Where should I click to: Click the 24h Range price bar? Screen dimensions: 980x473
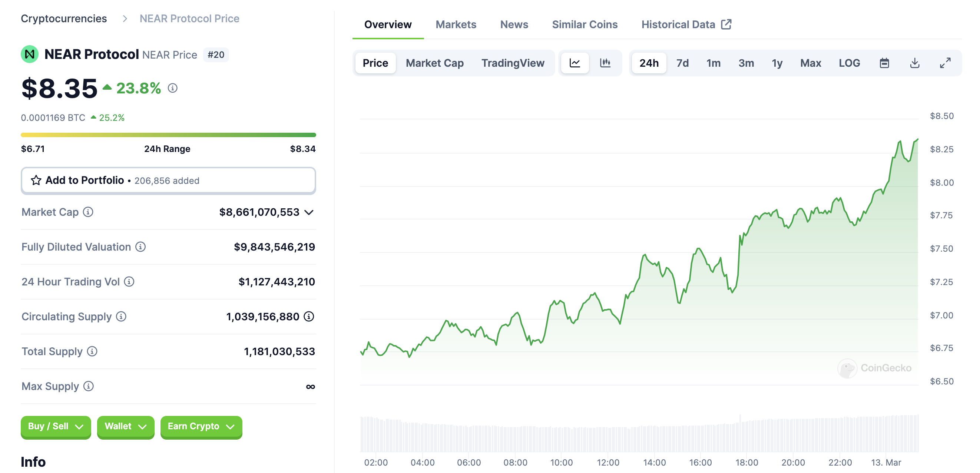[x=168, y=135]
